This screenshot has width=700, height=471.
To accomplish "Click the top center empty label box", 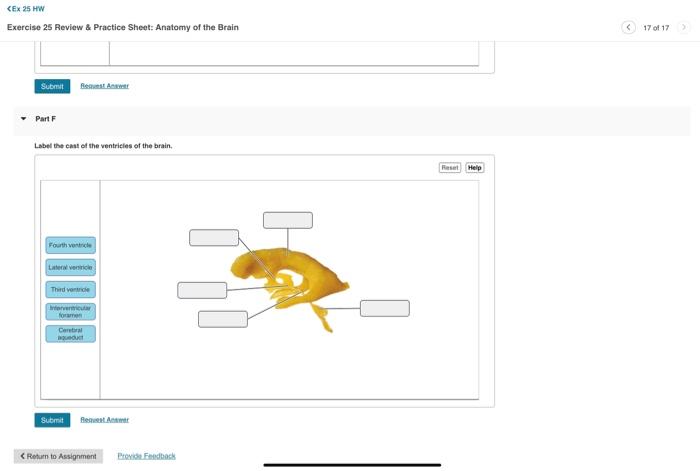I will tap(288, 221).
